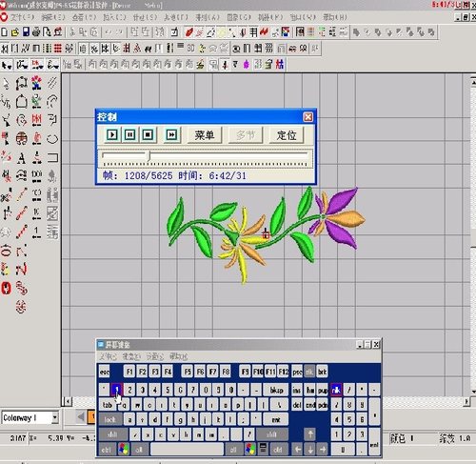Image resolution: width=476 pixels, height=464 pixels.
Task: Click the 3D view icon in the toolbar
Action: click(x=190, y=48)
